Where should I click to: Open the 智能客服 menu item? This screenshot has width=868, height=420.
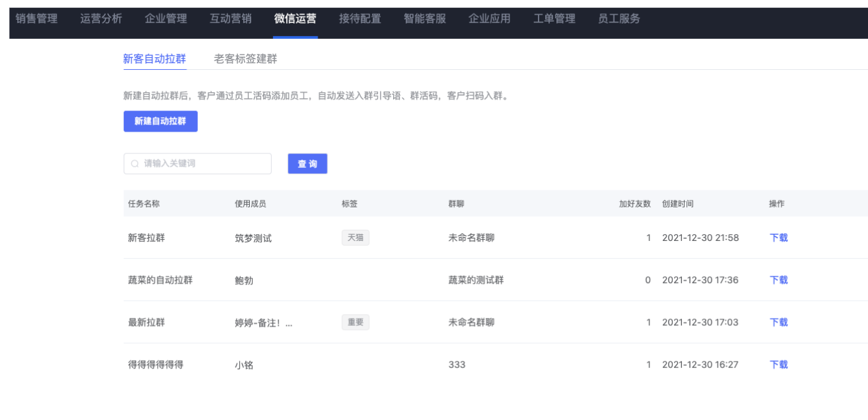(x=425, y=19)
